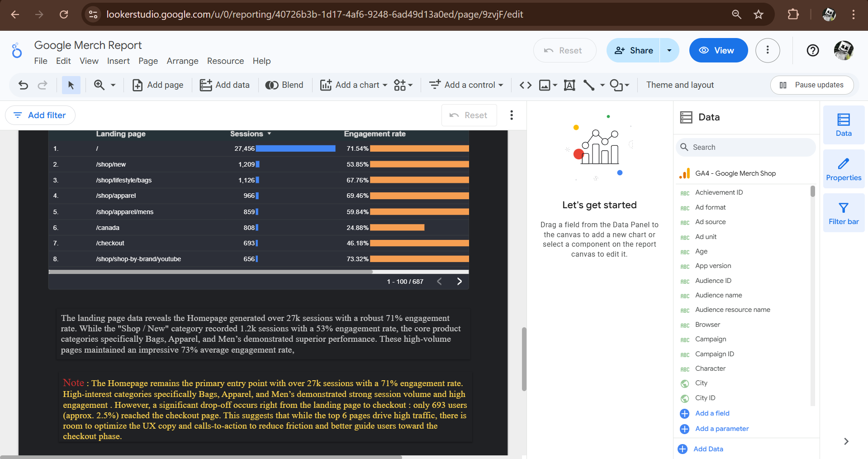The image size is (868, 459).
Task: Expand the Share dropdown arrow
Action: tap(669, 50)
